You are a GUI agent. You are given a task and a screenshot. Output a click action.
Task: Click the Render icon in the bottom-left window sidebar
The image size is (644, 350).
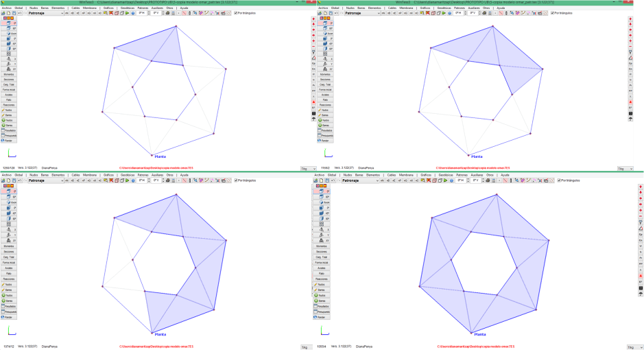9,317
